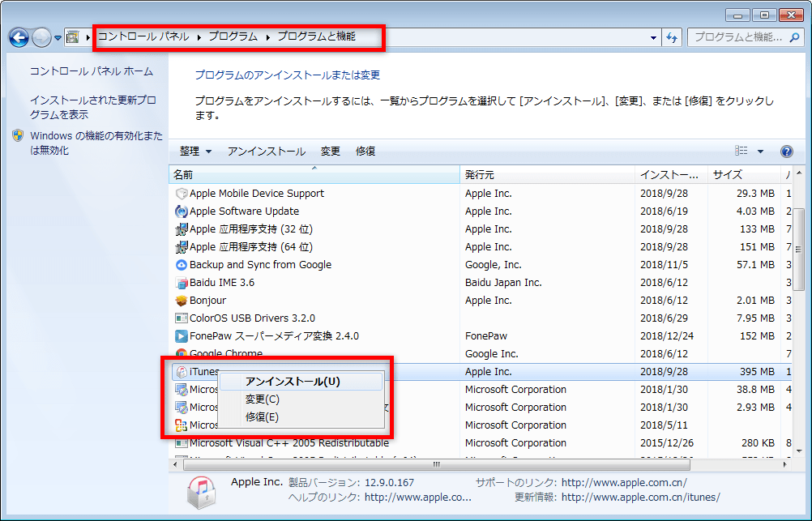Click the Forward navigation arrow button
Viewport: 812px width, 521px height.
[41, 37]
